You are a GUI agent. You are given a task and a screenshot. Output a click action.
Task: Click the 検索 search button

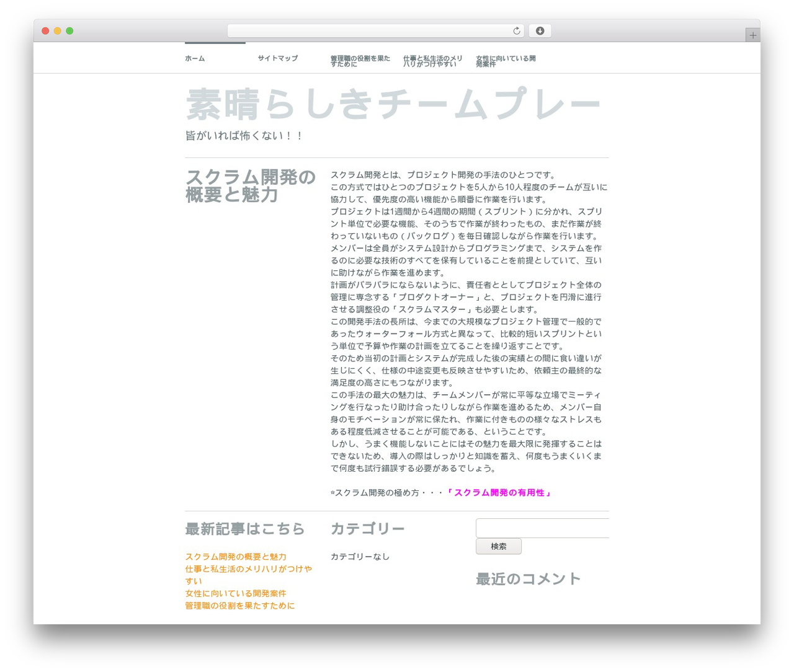click(x=499, y=546)
